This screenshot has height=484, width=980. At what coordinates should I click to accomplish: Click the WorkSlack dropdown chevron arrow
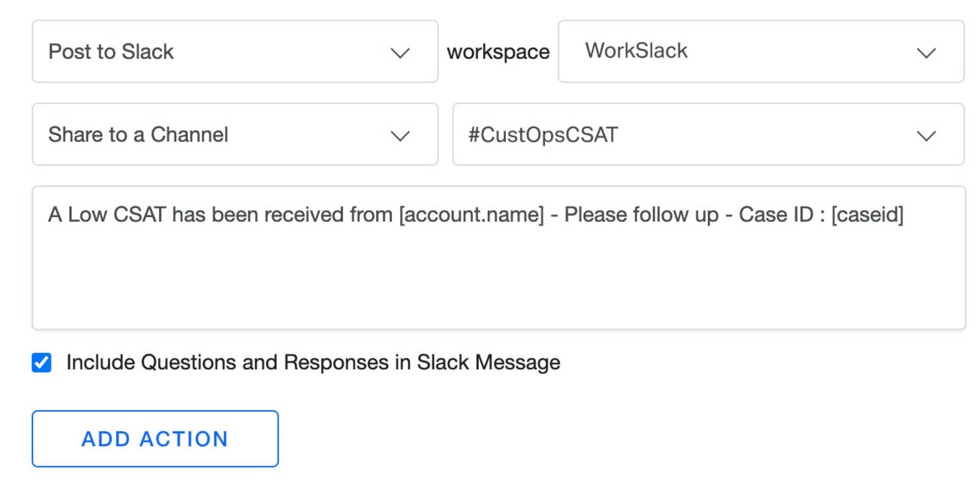click(926, 53)
